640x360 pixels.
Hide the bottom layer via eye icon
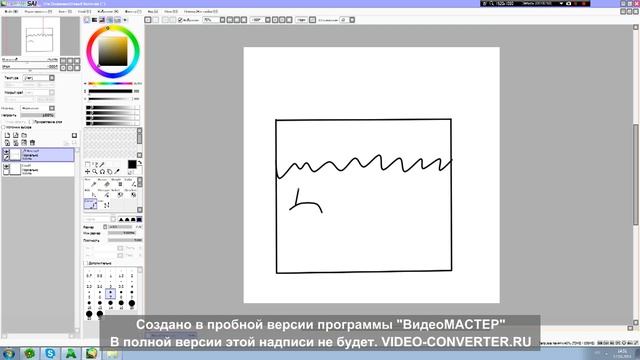[x=6, y=167]
